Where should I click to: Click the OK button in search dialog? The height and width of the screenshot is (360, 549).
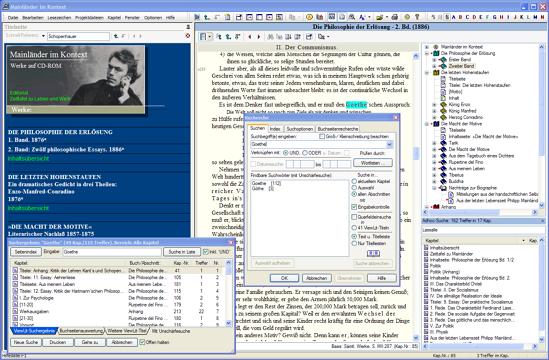284,278
